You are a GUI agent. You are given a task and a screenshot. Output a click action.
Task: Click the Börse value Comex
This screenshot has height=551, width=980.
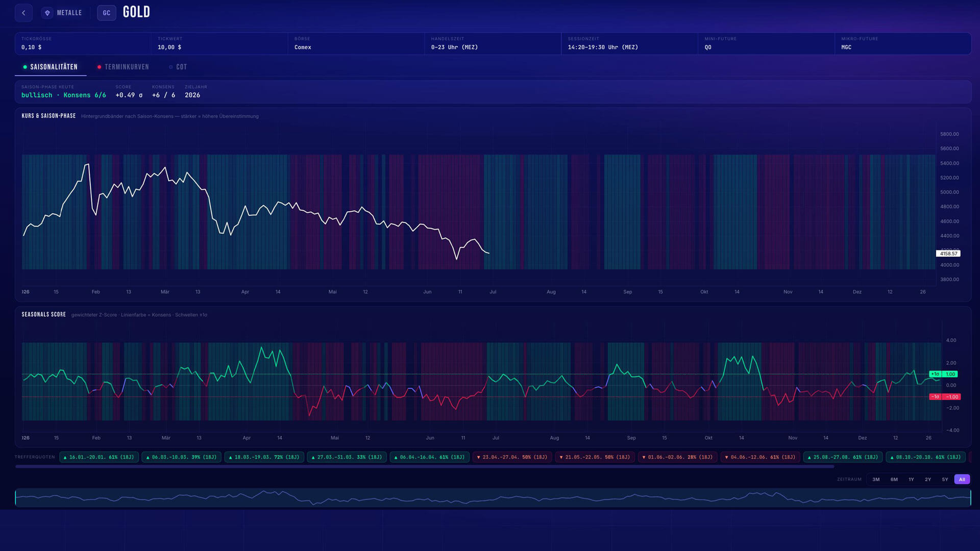point(303,47)
